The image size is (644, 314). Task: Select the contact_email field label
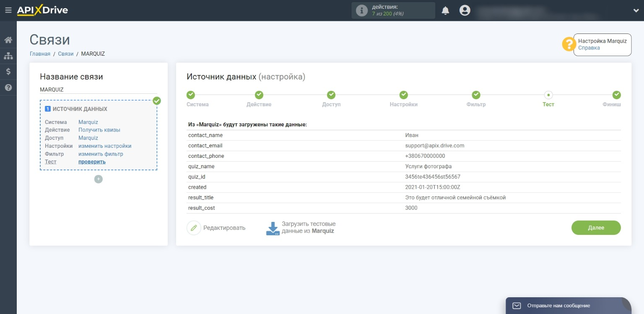click(x=205, y=146)
